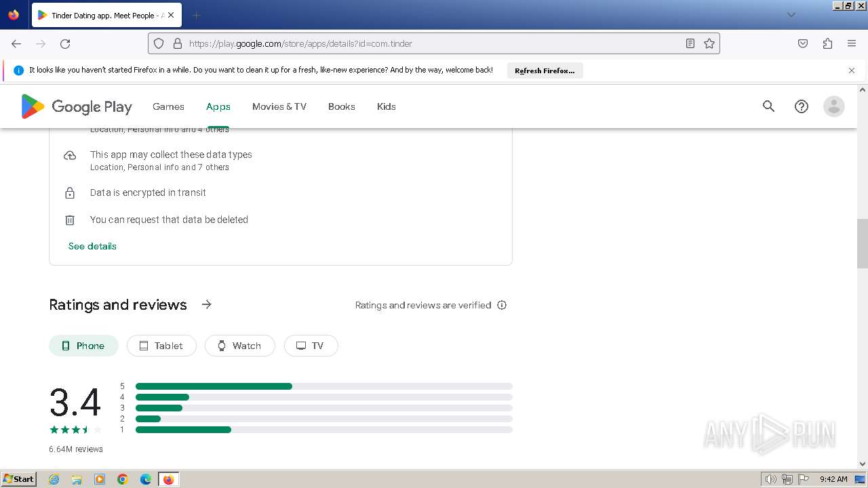
Task: Show site security lock info
Action: 178,43
